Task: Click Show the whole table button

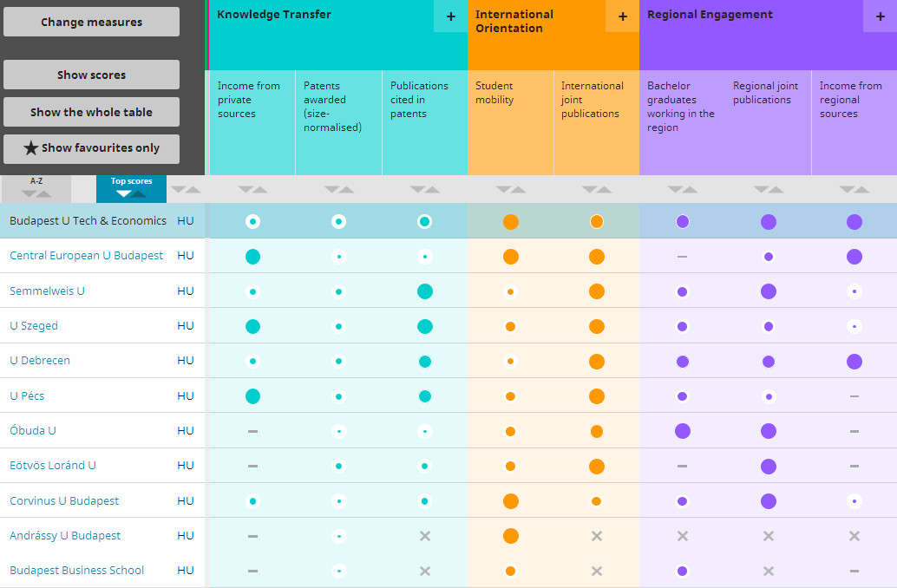Action: pyautogui.click(x=92, y=112)
